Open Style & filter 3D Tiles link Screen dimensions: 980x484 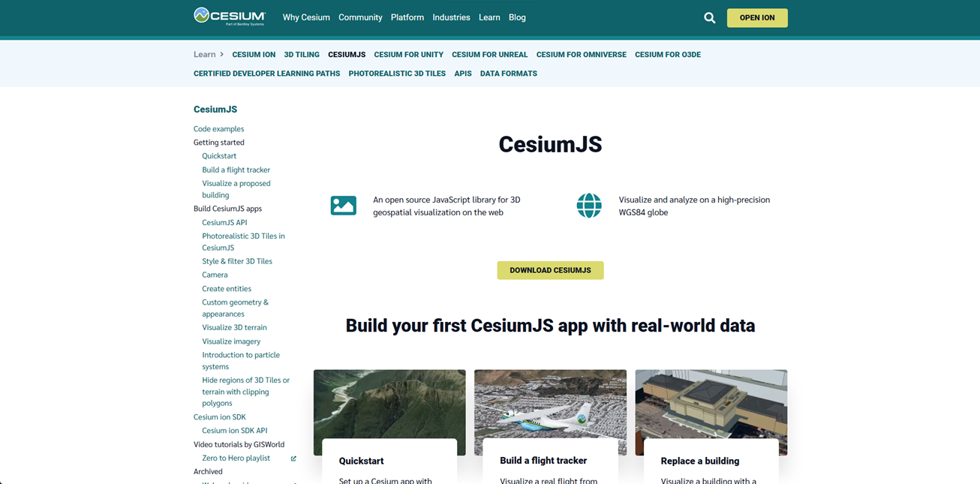pyautogui.click(x=237, y=261)
